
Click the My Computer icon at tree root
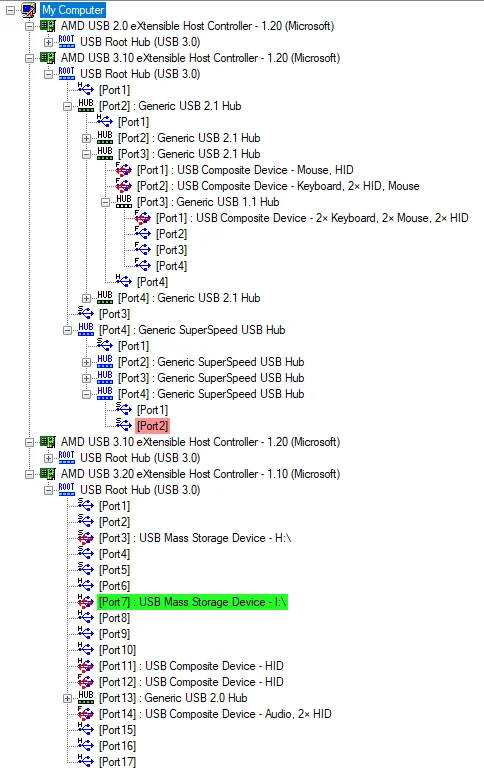[29, 9]
